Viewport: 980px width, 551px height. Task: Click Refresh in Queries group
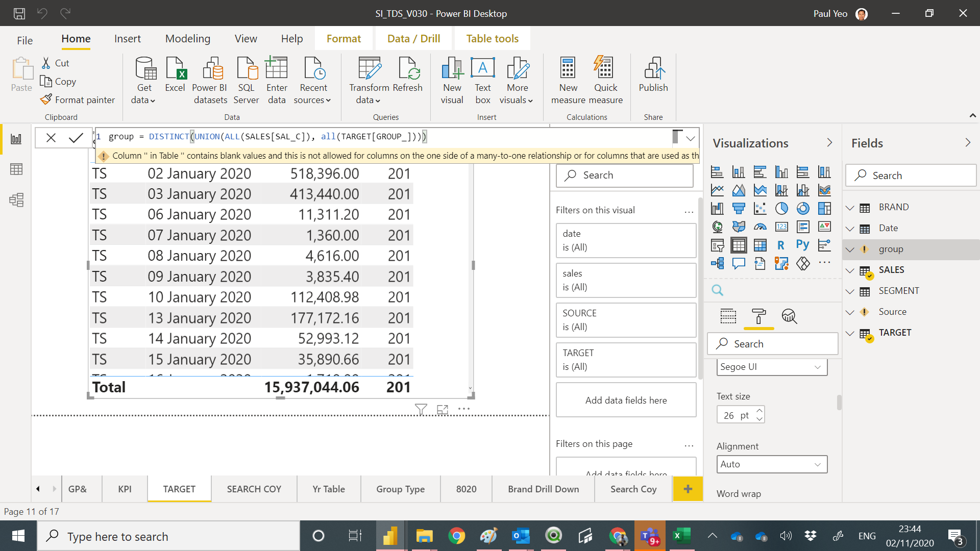(408, 76)
